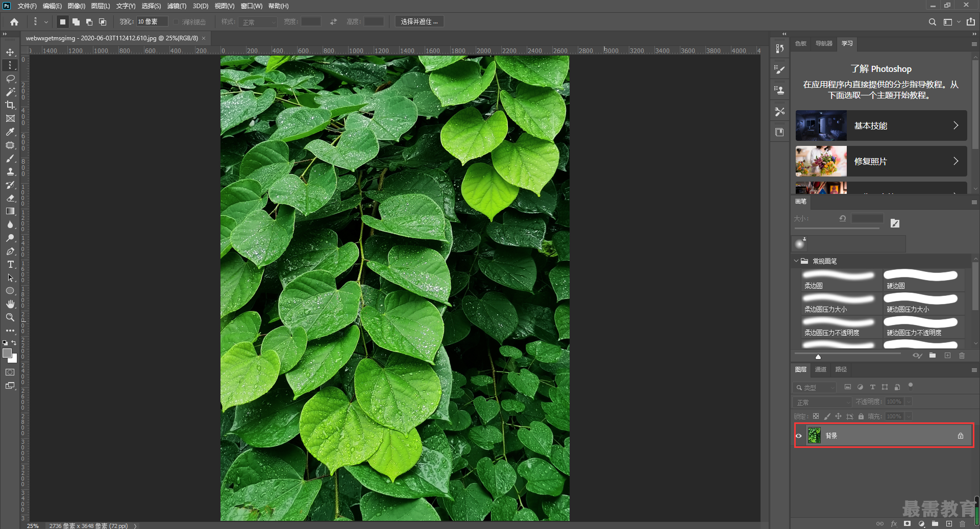Select the Move tool
The width and height of the screenshot is (980, 529).
[x=10, y=52]
